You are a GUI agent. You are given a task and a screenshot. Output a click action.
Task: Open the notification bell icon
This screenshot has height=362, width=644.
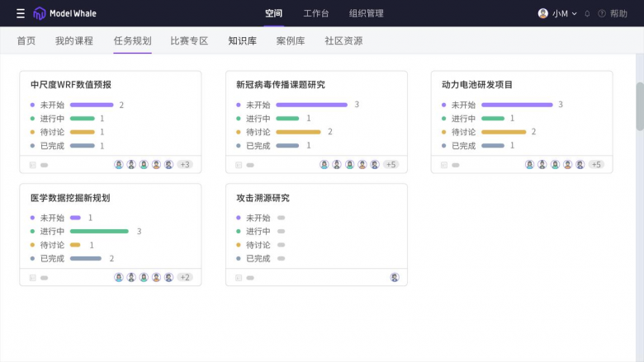pyautogui.click(x=587, y=13)
